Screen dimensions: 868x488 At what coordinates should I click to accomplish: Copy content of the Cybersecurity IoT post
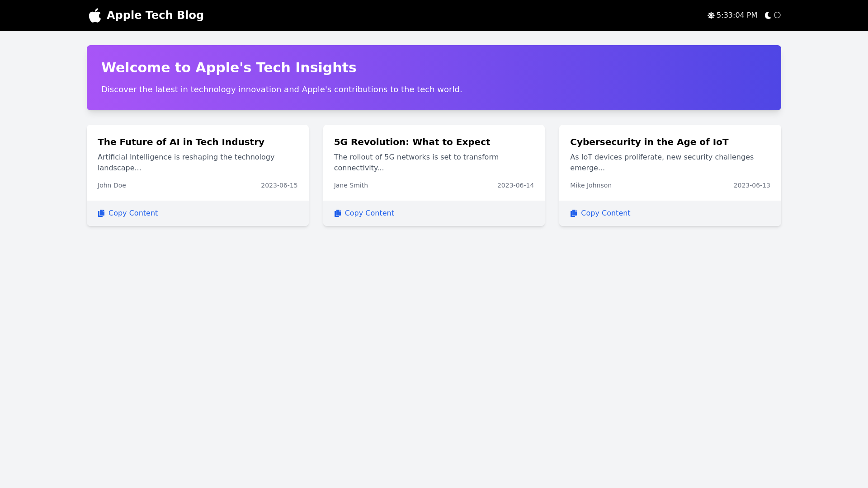pos(600,213)
